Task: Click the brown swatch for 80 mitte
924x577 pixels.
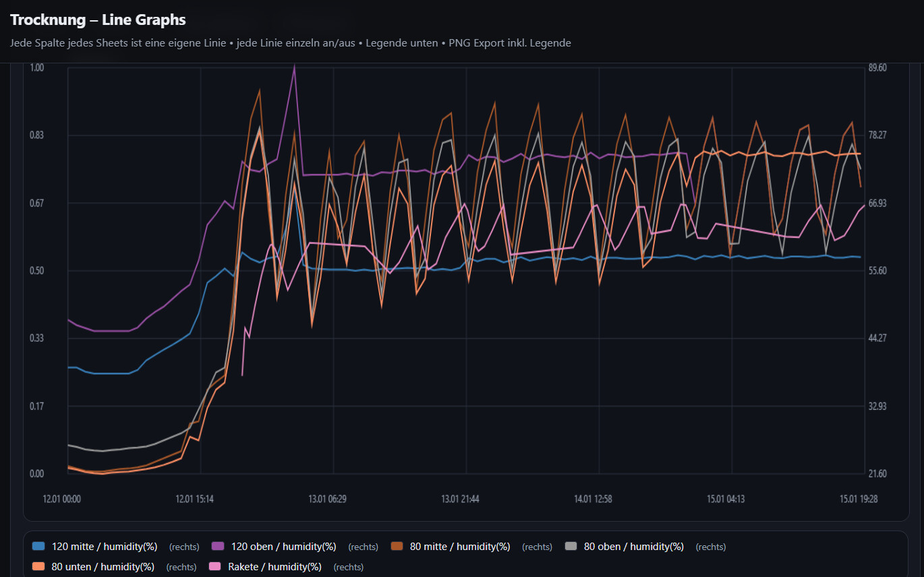Action: [x=397, y=546]
